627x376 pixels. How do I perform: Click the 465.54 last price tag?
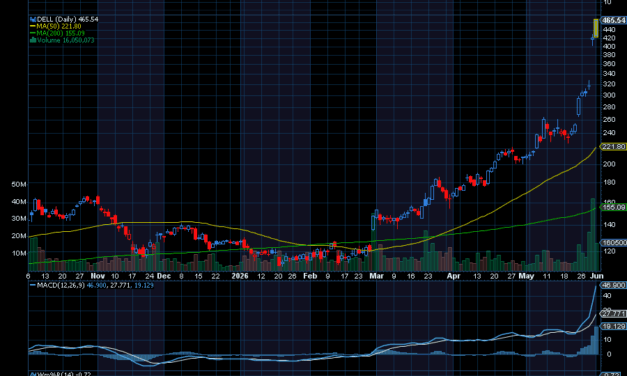click(614, 20)
